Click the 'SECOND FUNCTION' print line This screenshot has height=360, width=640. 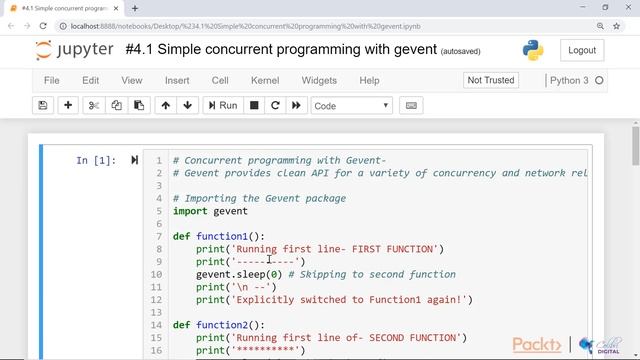point(331,338)
